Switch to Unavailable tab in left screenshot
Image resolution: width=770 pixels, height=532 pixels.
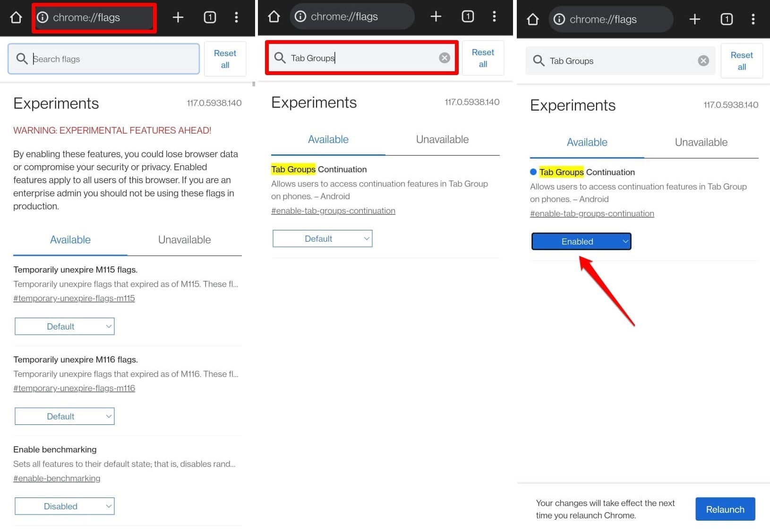185,240
